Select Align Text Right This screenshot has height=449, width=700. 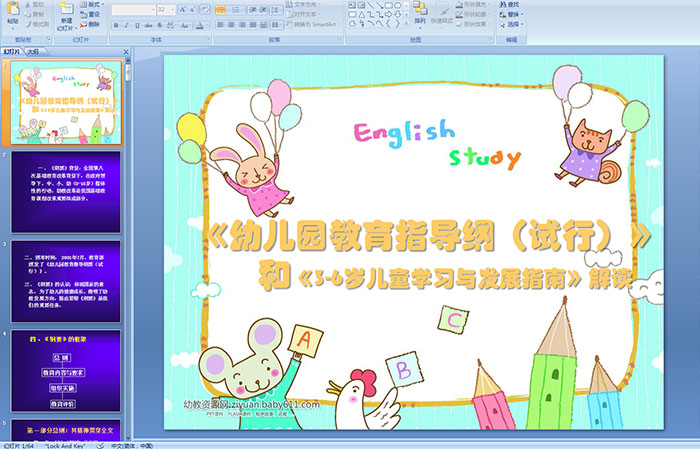(x=242, y=25)
